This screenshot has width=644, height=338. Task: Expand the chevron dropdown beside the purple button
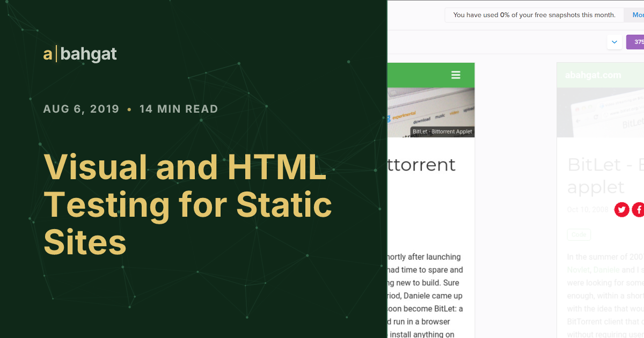point(614,42)
